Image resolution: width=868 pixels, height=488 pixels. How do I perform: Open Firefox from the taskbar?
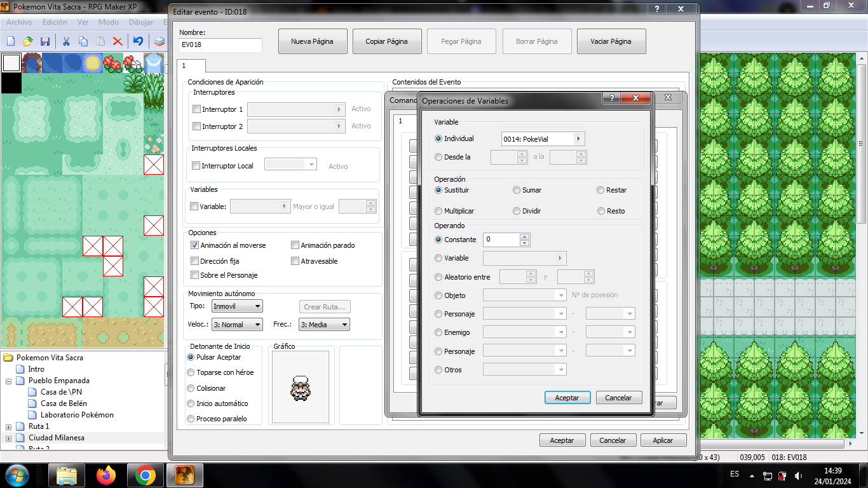[x=106, y=475]
